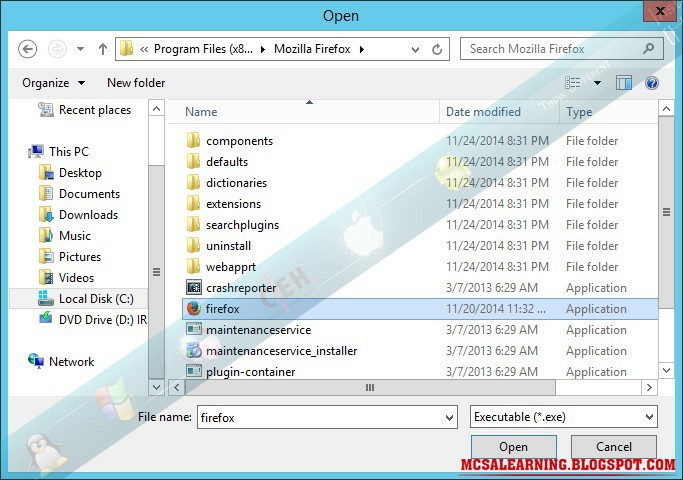Select the webapprt folder icon
This screenshot has width=683, height=480.
193,266
